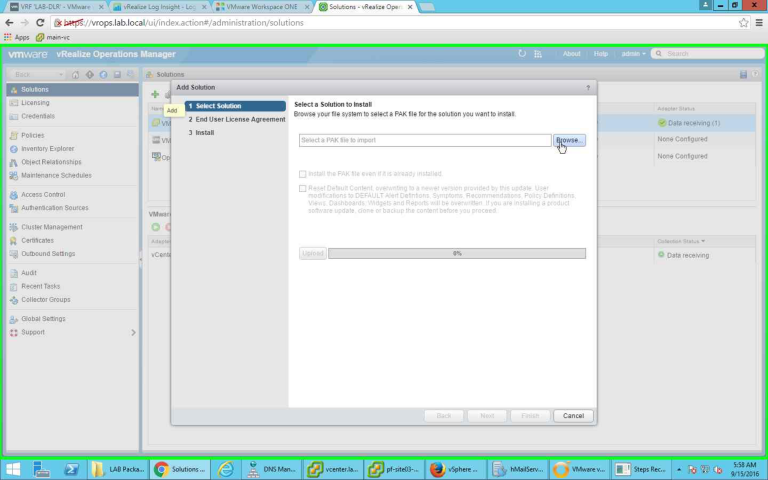This screenshot has height=480, width=768.
Task: Click the Search box in the top header
Action: coord(705,53)
